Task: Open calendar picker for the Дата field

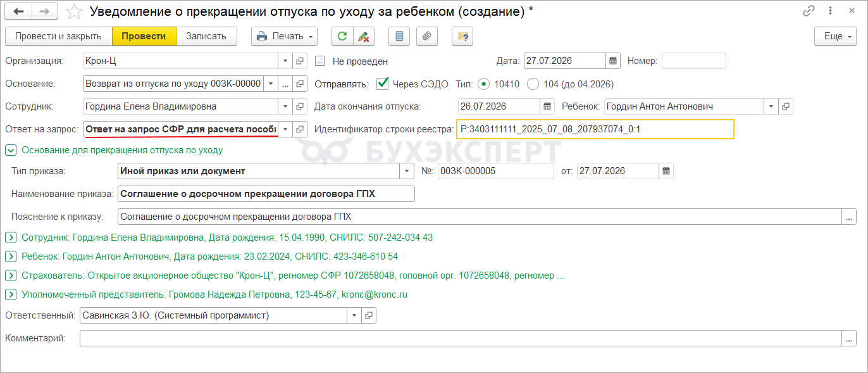Action: coord(613,61)
